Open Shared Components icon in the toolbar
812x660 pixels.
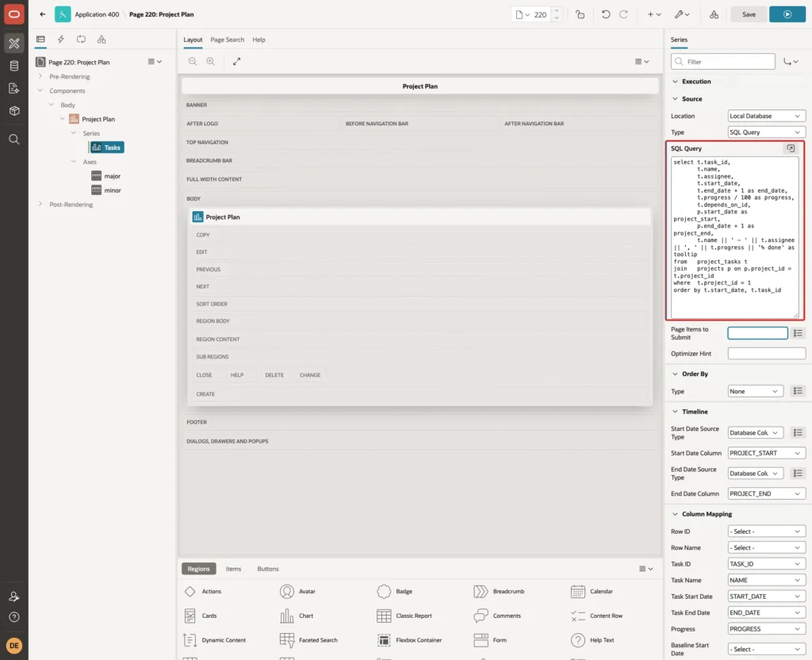(714, 14)
